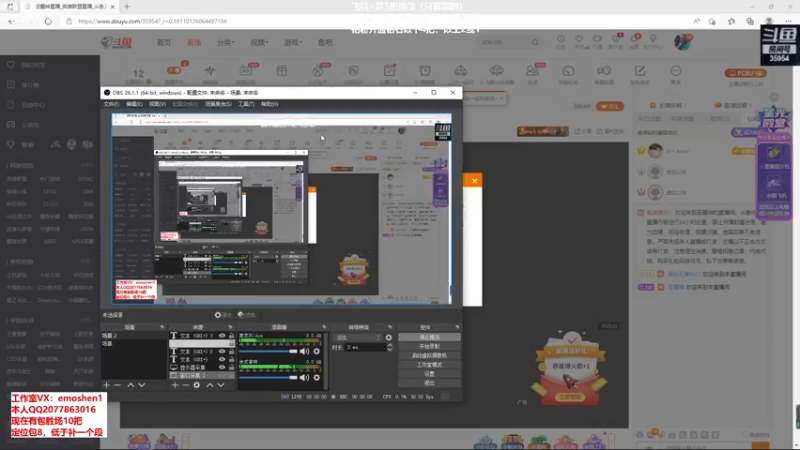The height and width of the screenshot is (450, 800).
Task: Select 窗口采集 2 source row
Action: click(203, 376)
